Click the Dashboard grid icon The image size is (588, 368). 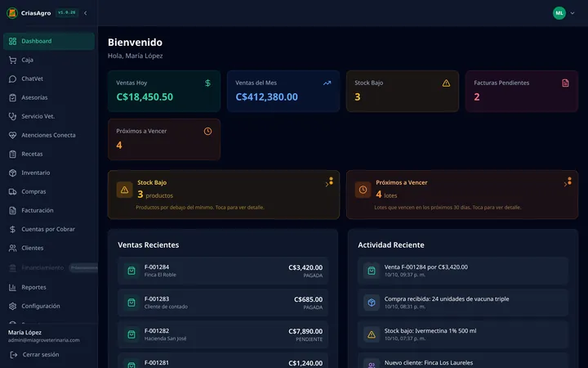pos(13,42)
